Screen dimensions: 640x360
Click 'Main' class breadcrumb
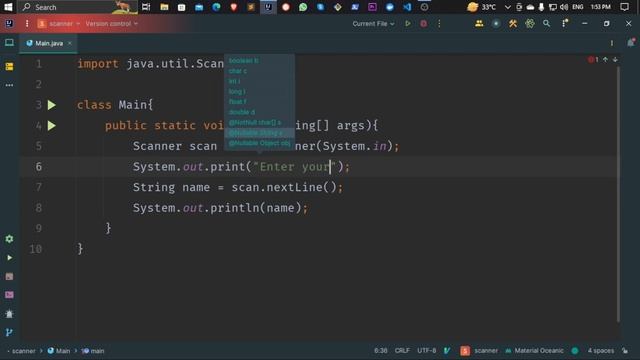coord(59,351)
